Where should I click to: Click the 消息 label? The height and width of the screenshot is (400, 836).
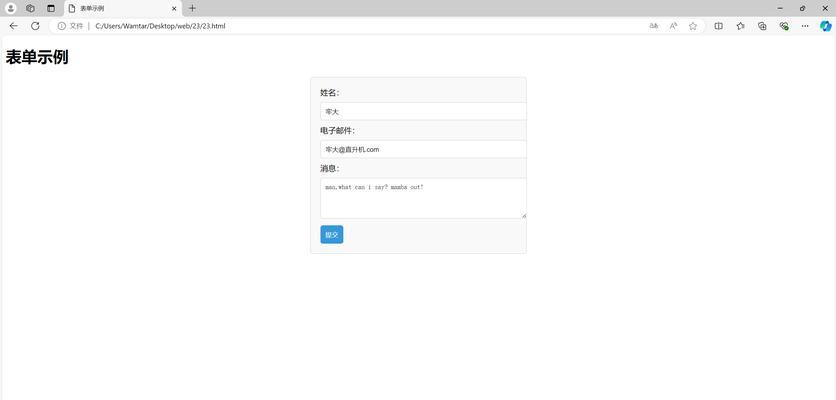(329, 169)
